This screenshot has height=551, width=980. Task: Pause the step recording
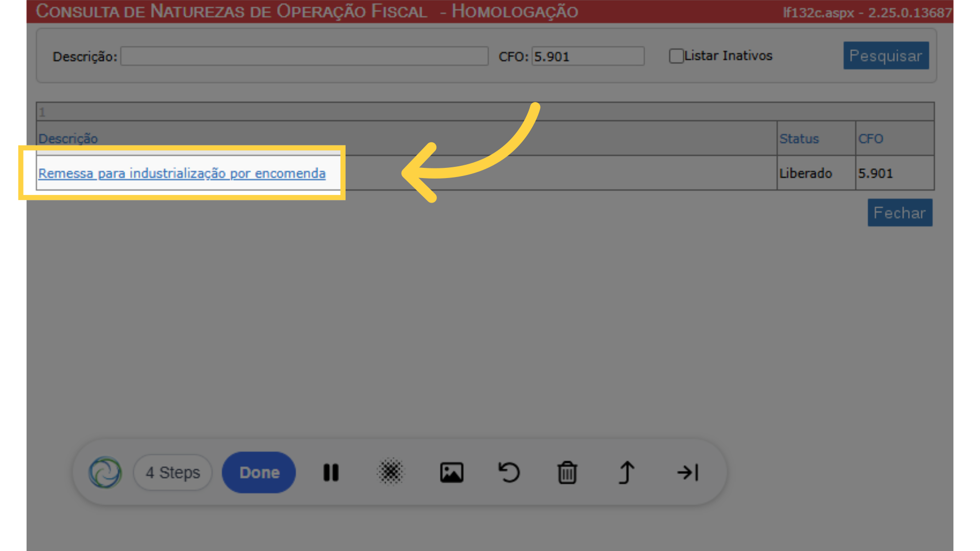331,472
